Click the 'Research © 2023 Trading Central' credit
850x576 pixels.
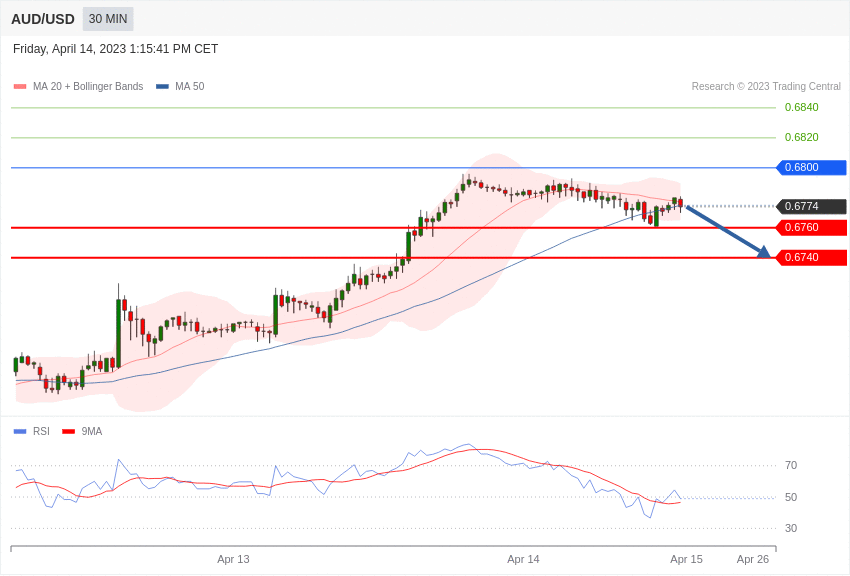point(766,87)
